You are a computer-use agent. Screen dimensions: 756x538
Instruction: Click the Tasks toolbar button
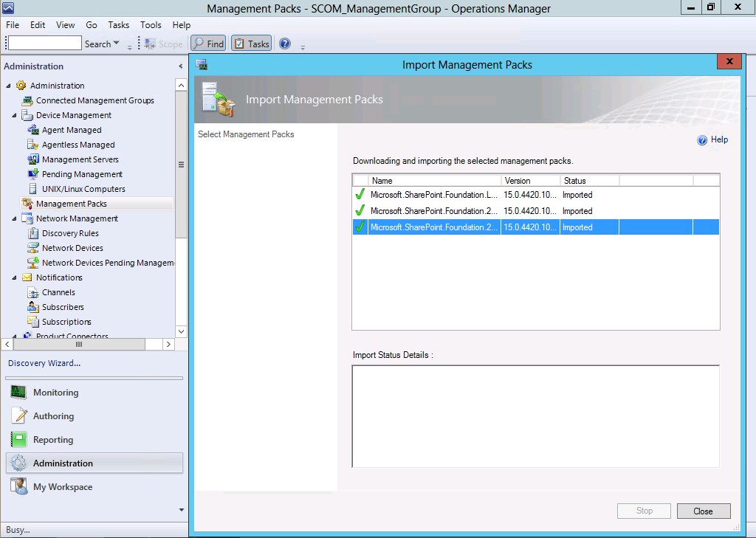(251, 44)
